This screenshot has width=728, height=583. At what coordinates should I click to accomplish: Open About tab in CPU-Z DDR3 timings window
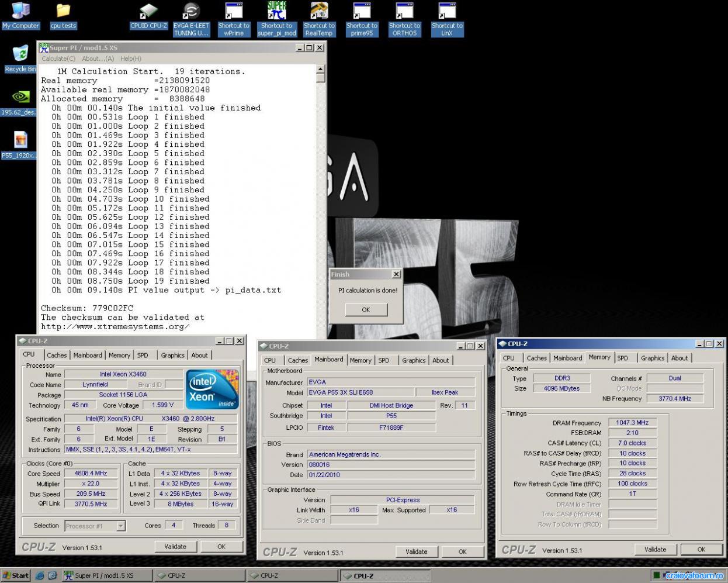pyautogui.click(x=680, y=358)
